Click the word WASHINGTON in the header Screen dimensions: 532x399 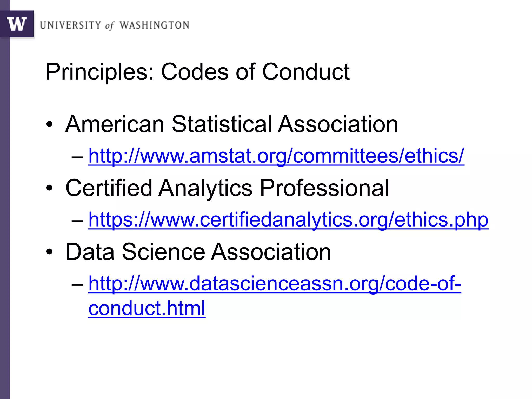tap(154, 25)
